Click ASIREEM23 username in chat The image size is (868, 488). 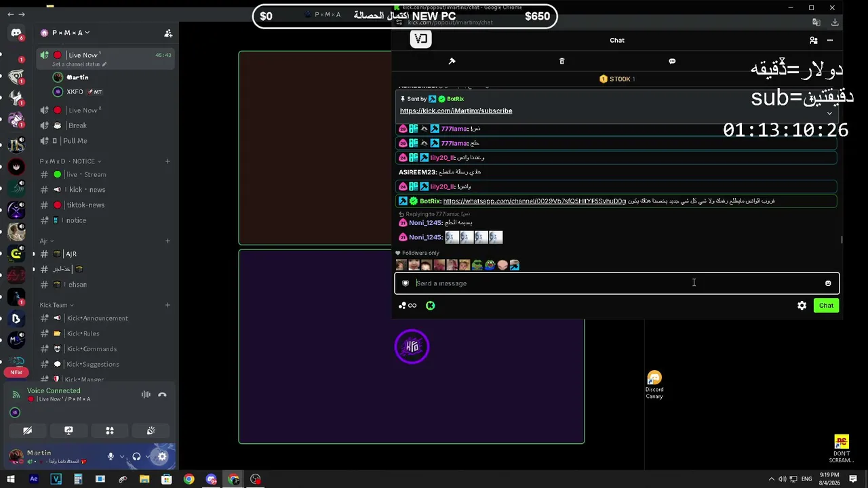coord(416,172)
